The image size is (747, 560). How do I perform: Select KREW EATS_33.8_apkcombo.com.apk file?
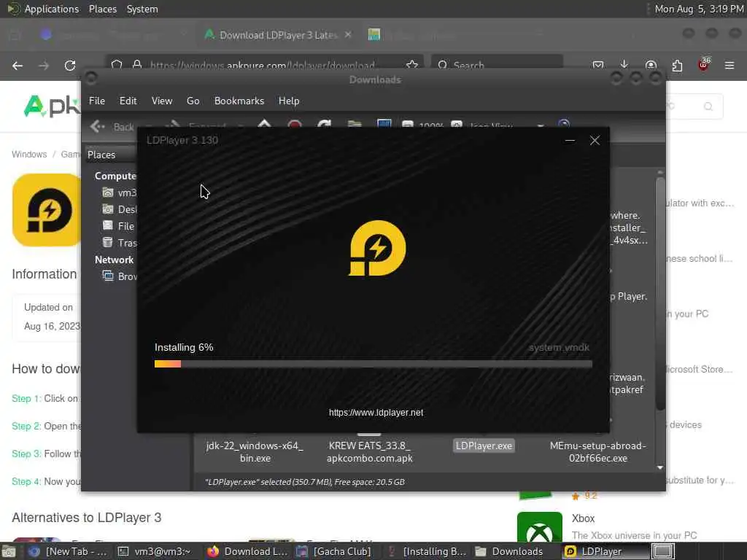pos(369,452)
